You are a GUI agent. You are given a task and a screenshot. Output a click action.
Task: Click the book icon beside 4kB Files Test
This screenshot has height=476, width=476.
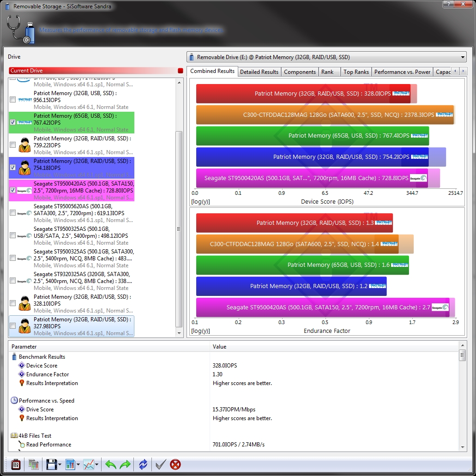click(x=14, y=436)
